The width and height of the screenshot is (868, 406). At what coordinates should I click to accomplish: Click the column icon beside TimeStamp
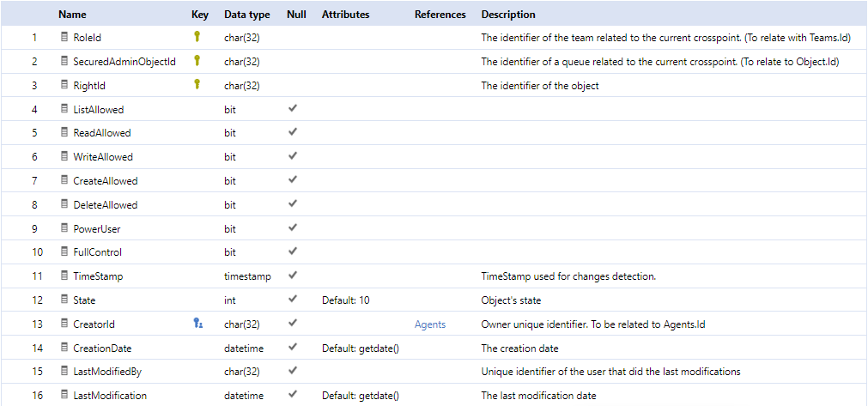(64, 276)
